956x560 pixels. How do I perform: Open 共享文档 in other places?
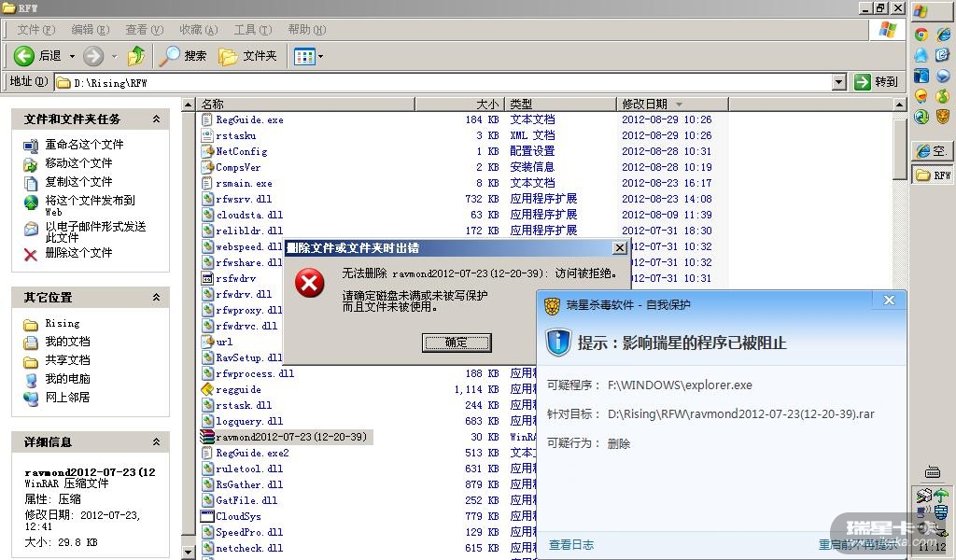[67, 359]
